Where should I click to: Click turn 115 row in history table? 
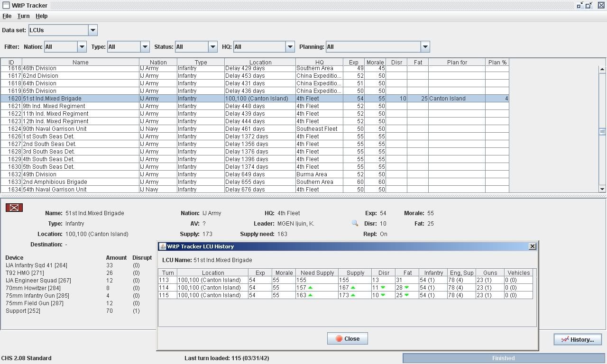point(346,295)
